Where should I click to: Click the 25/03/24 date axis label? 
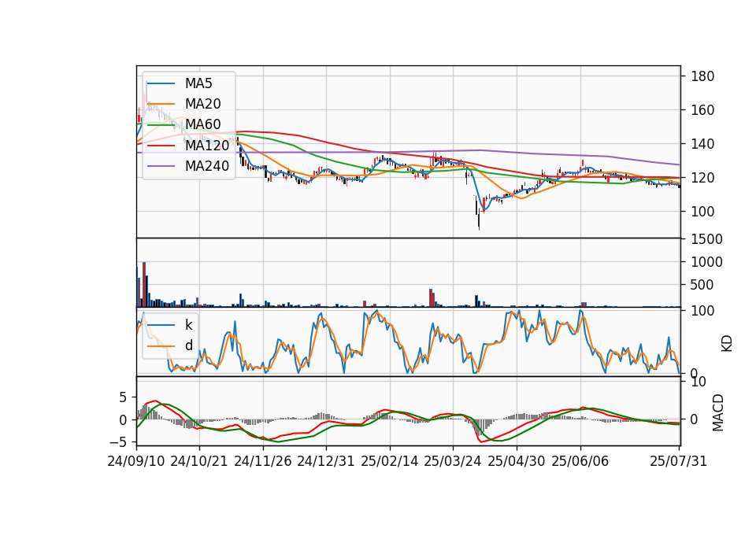(x=453, y=461)
